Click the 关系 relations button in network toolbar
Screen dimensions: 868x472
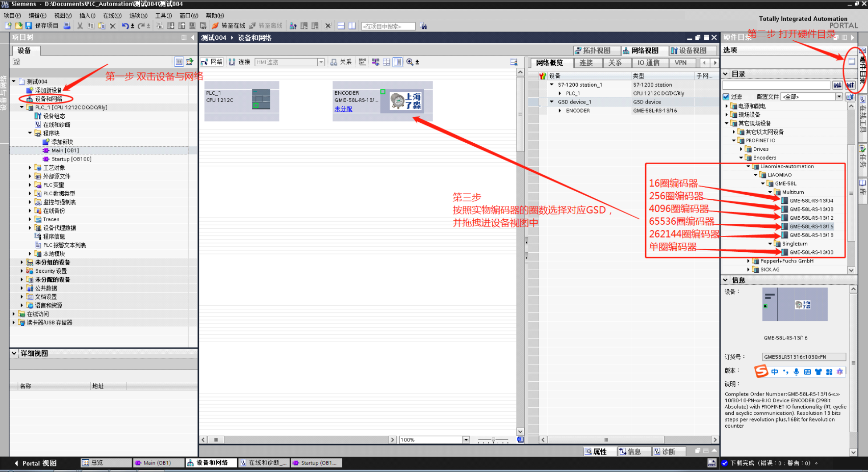point(341,62)
